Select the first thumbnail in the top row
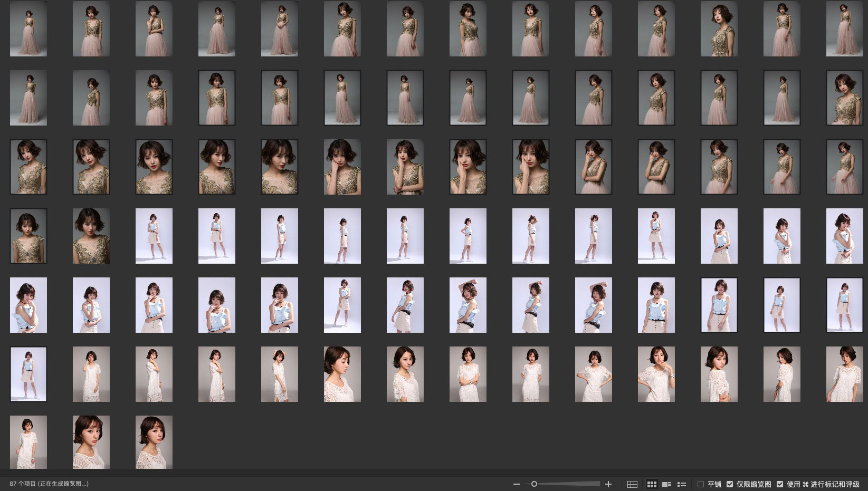This screenshot has height=491, width=868. 28,28
